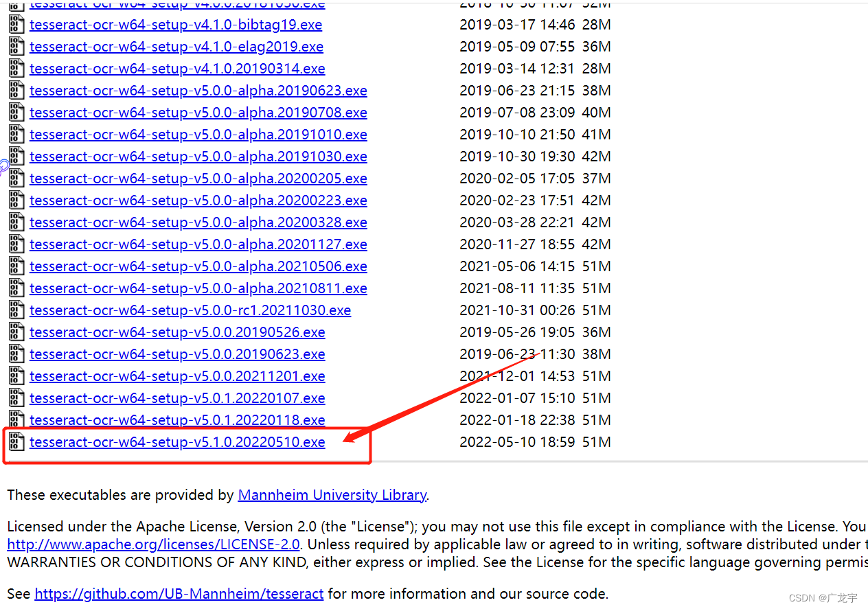This screenshot has height=609, width=868.
Task: Open the apache.org LICENSE-2.0 link
Action: (154, 544)
